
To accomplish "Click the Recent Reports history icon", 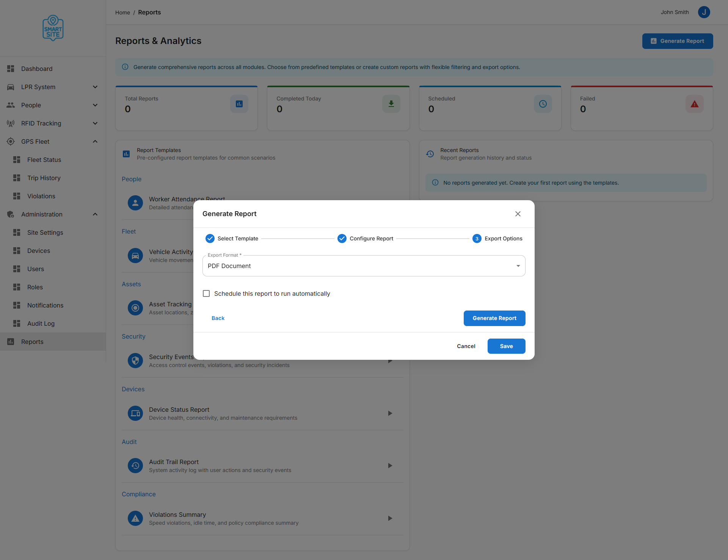I will point(430,154).
